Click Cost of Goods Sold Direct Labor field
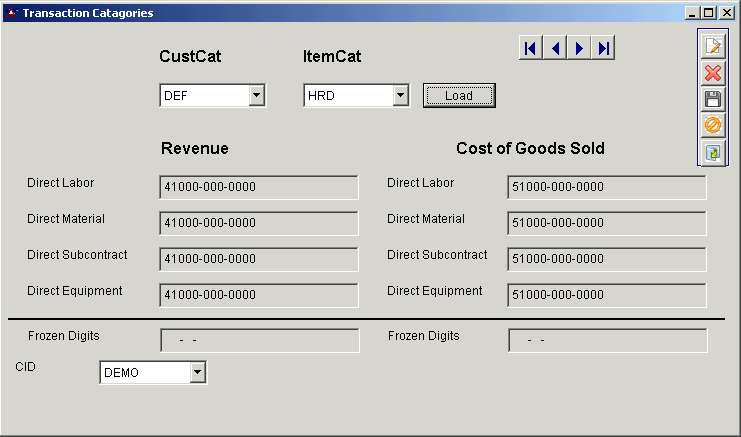The width and height of the screenshot is (741, 437). (x=606, y=187)
